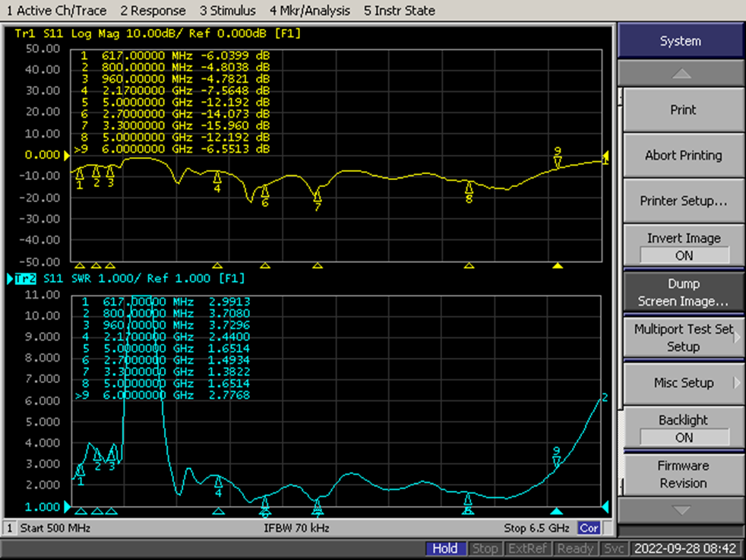
Task: Select marker 9 on the SWR trace
Action: coord(556,460)
